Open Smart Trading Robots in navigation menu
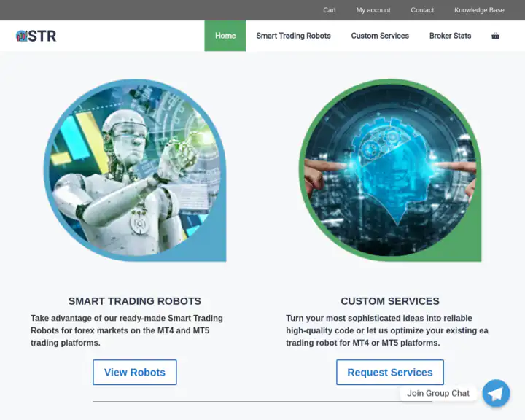525x420 pixels. (293, 36)
